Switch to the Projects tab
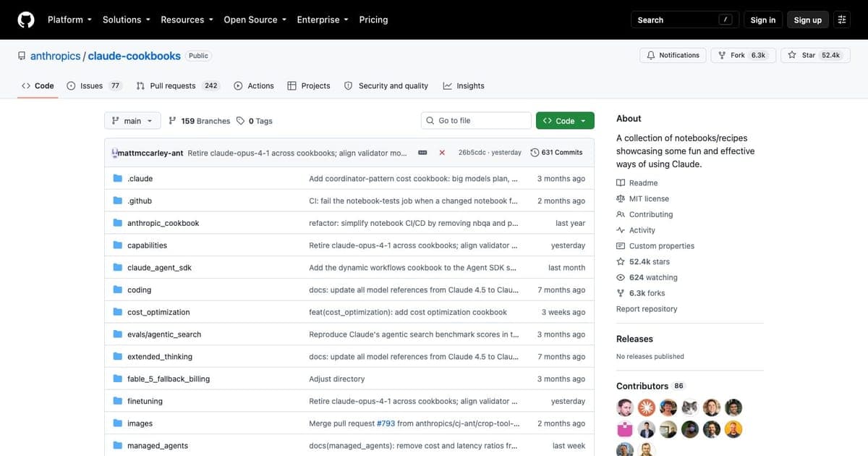 [309, 85]
